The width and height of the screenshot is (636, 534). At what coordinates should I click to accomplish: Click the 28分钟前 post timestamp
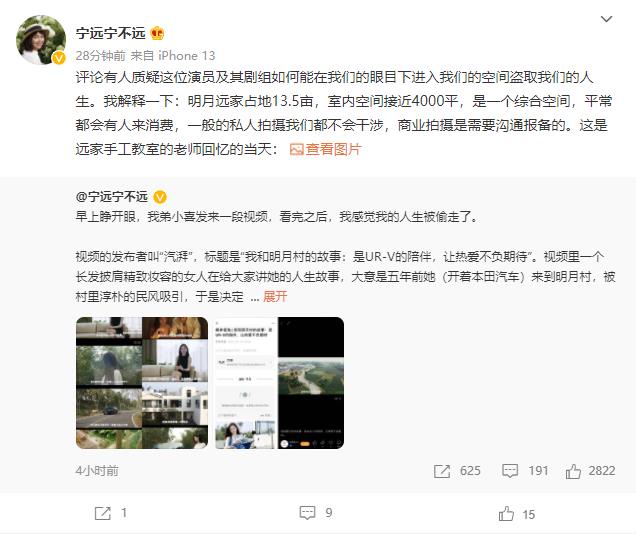coord(101,56)
